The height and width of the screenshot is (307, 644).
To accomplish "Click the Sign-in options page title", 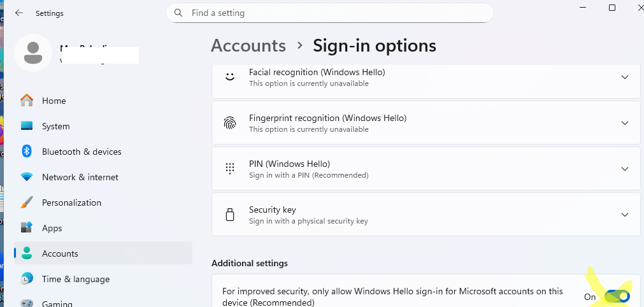I will pos(374,46).
